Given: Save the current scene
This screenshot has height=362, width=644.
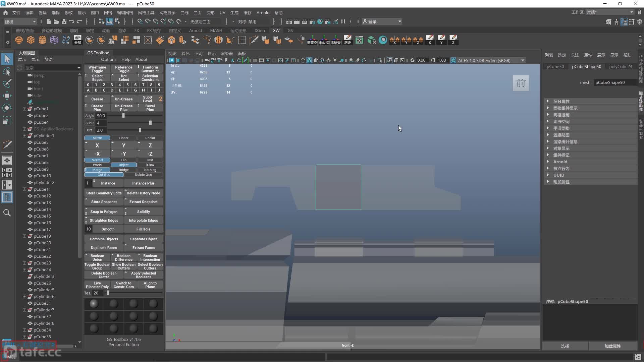Looking at the screenshot, I should tap(64, 21).
